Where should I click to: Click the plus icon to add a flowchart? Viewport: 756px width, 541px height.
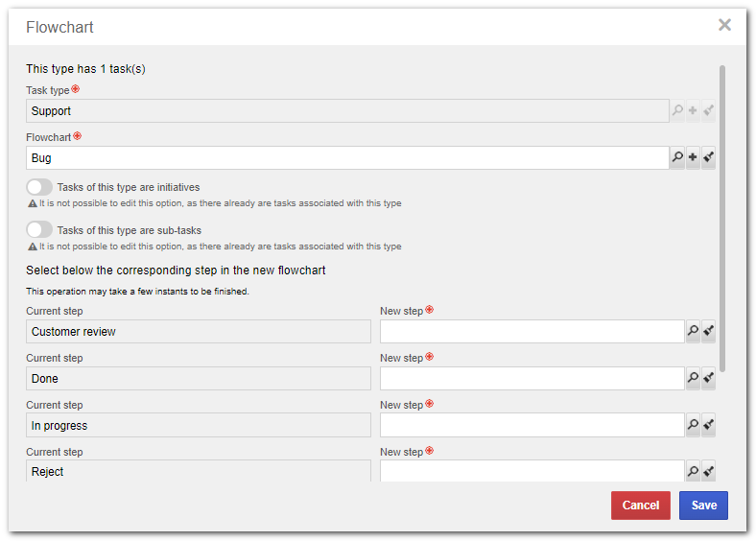point(693,157)
